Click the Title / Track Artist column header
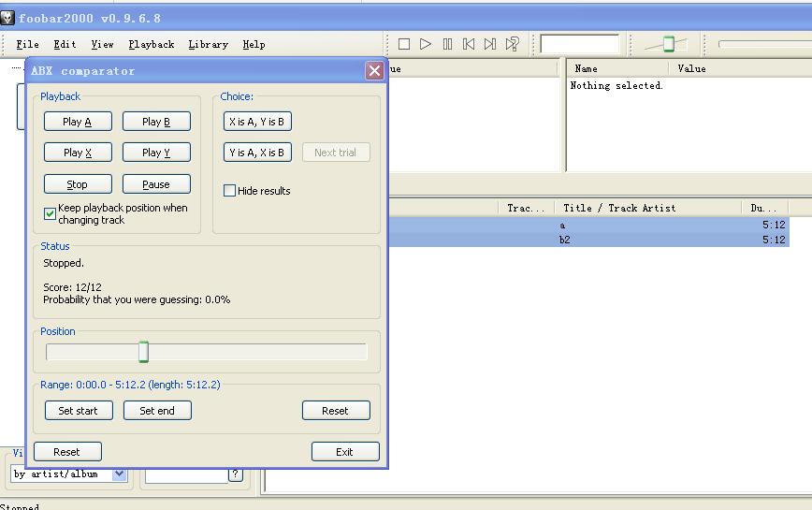The width and height of the screenshot is (812, 510). point(648,208)
